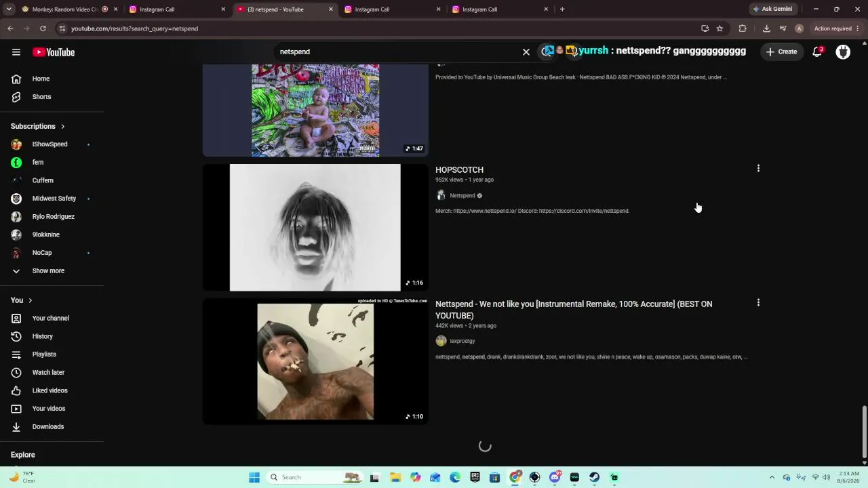Open the Watch later list
Screen dimensions: 868x488
click(48, 373)
